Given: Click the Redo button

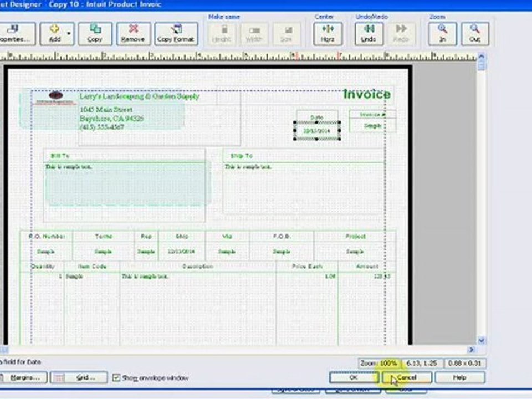Looking at the screenshot, I should pyautogui.click(x=401, y=34).
